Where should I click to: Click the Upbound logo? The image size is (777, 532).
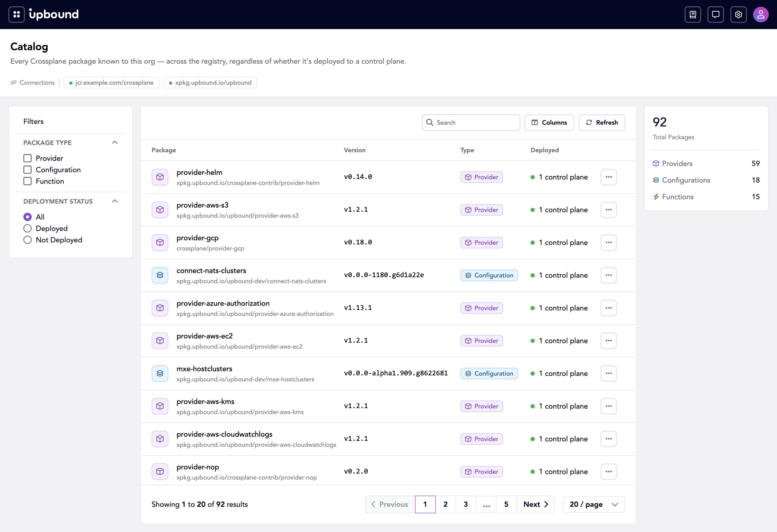click(x=54, y=14)
